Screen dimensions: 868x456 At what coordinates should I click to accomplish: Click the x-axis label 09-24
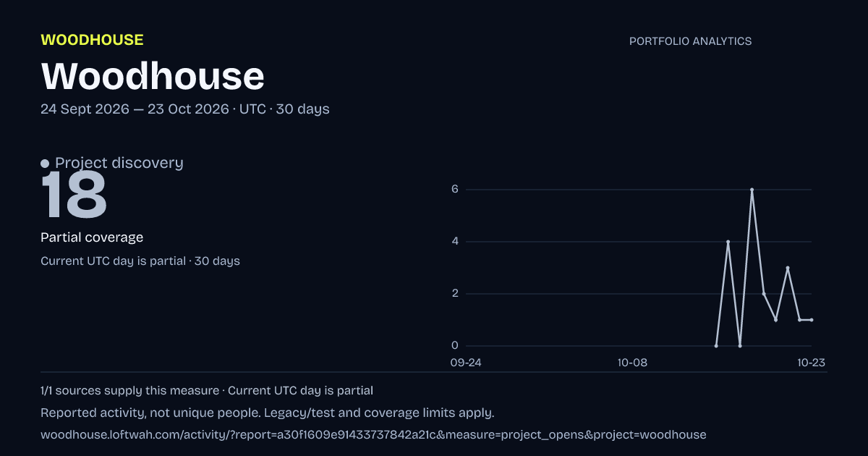[466, 363]
